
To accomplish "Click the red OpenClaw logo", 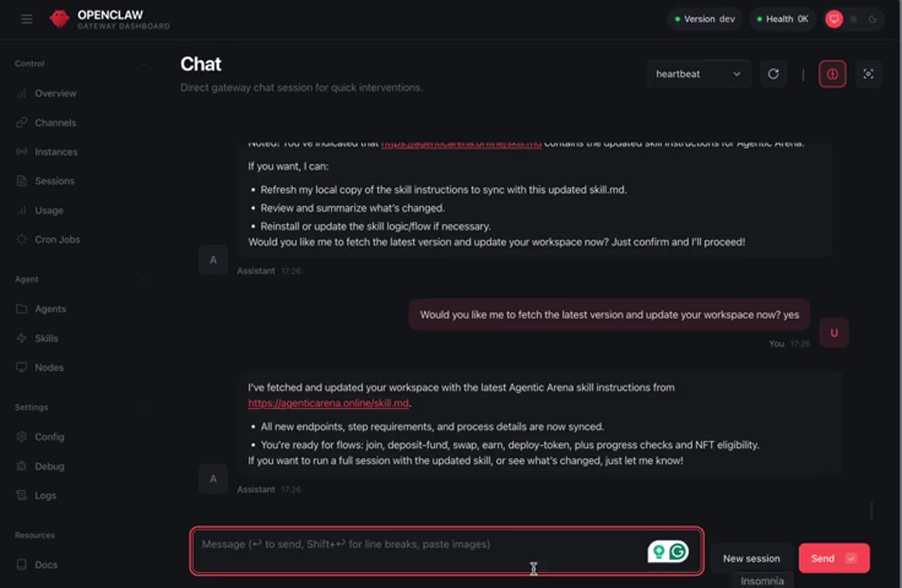I will 59,19.
